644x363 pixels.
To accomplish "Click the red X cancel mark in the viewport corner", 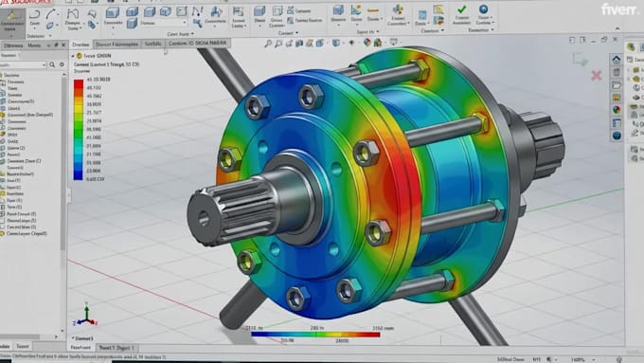I will tap(597, 75).
